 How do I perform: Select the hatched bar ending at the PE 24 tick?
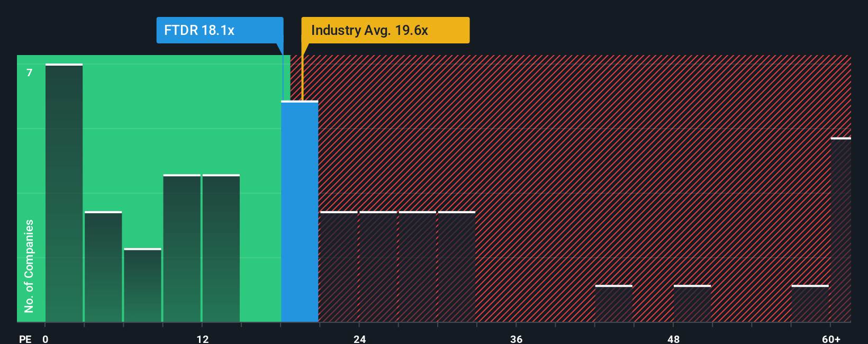[339, 266]
